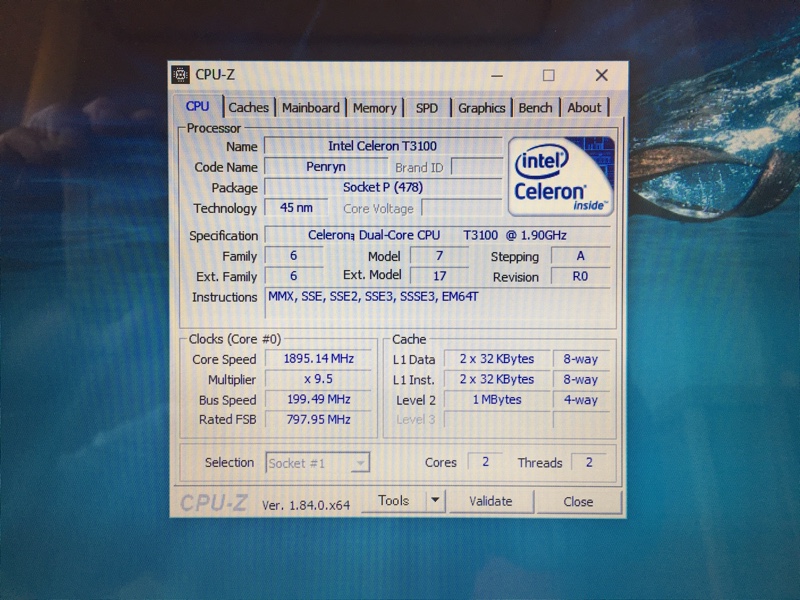Select the CPU tab
800x600 pixels.
pos(197,106)
